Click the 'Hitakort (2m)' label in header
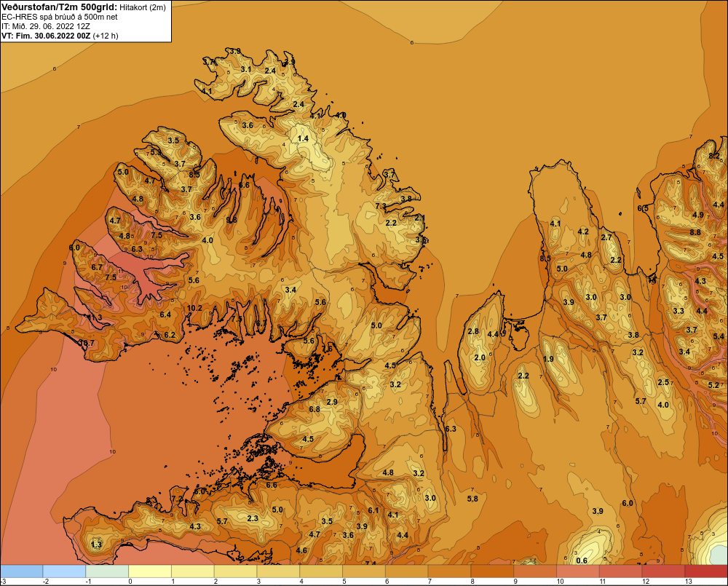 143,7
